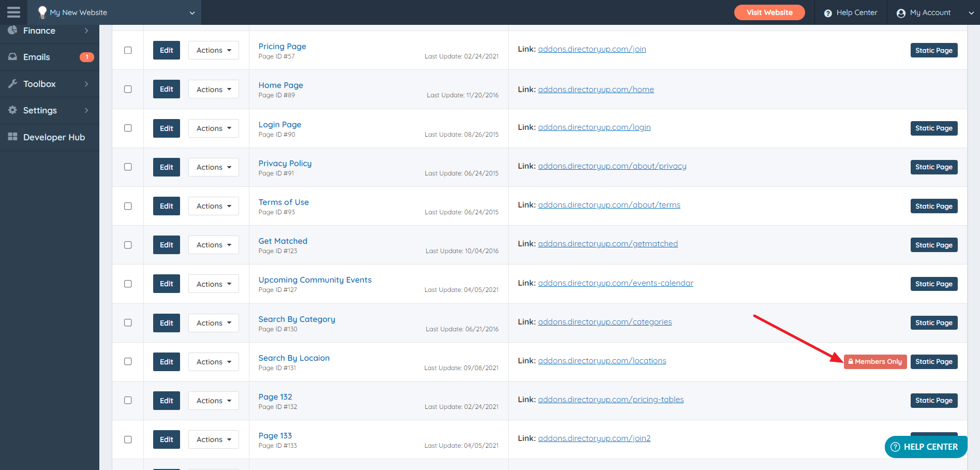Click the Get Matched page title
Image resolution: width=980 pixels, height=470 pixels.
coord(283,241)
